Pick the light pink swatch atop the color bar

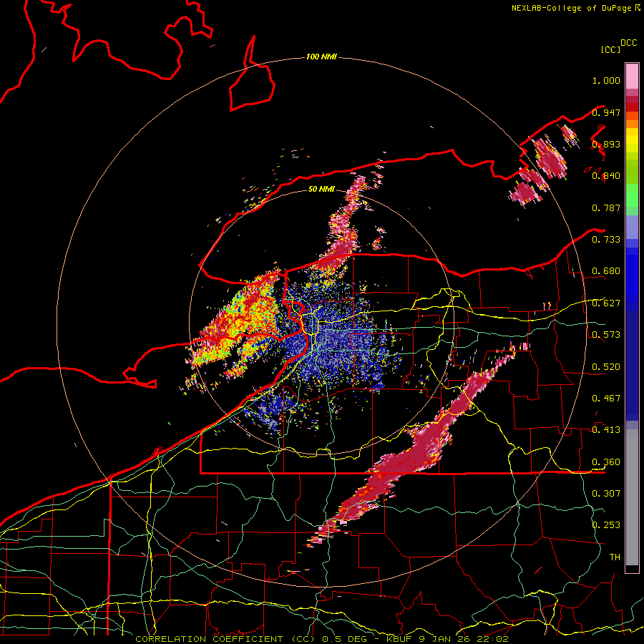(632, 76)
